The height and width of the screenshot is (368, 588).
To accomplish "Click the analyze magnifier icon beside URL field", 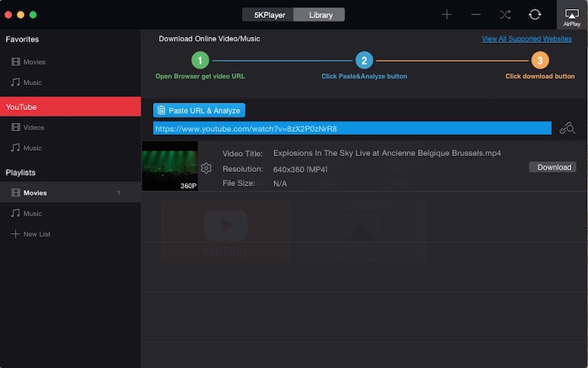I will (x=568, y=128).
